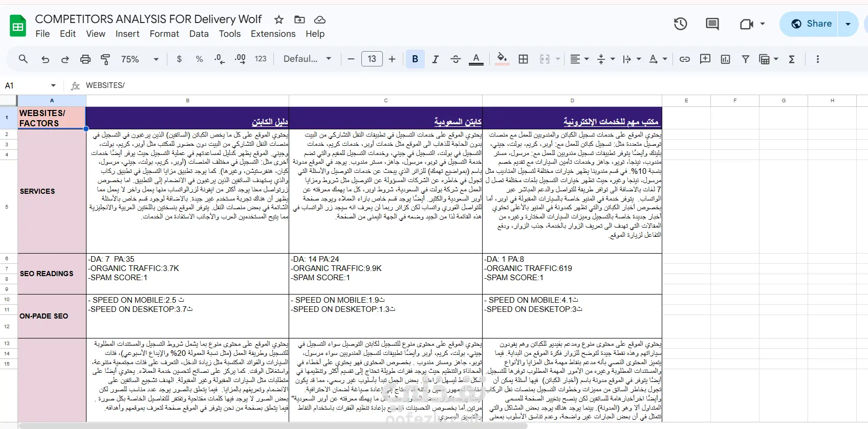Screen dimensions: 868x429
Task: Start a Meet call camera icon
Action: click(x=747, y=24)
